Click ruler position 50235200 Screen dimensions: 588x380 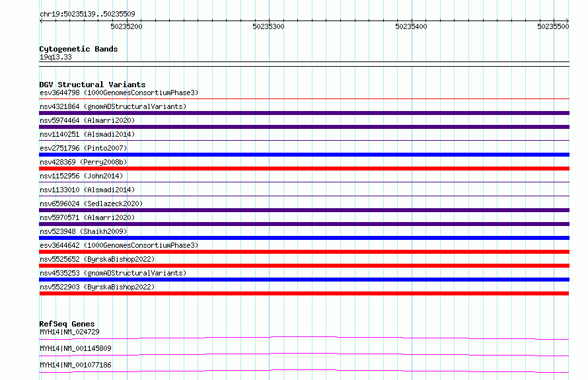[126, 26]
